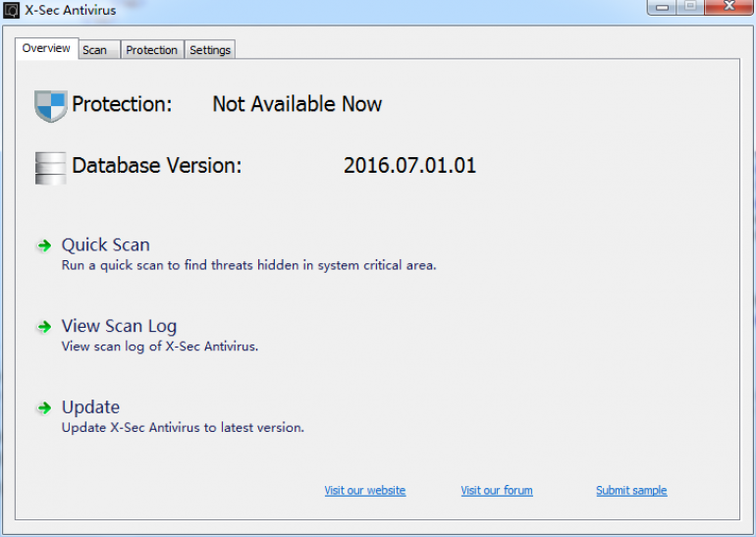Viewport: 756px width, 537px height.
Task: Click the 'Not Available Now' protection status
Action: (x=297, y=104)
